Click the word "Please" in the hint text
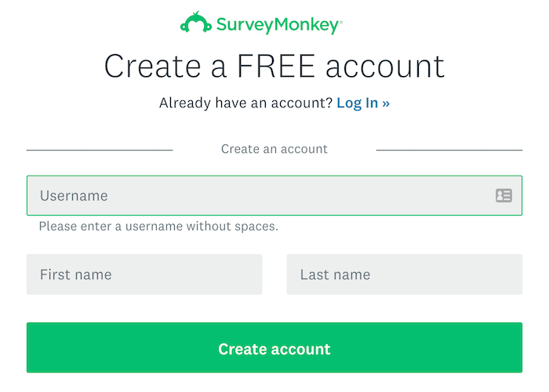Image resolution: width=549 pixels, height=392 pixels. coord(56,227)
